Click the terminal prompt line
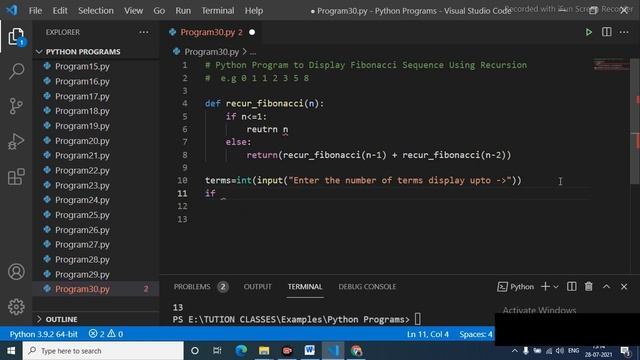Viewport: 640px width, 360px height. tap(297, 319)
